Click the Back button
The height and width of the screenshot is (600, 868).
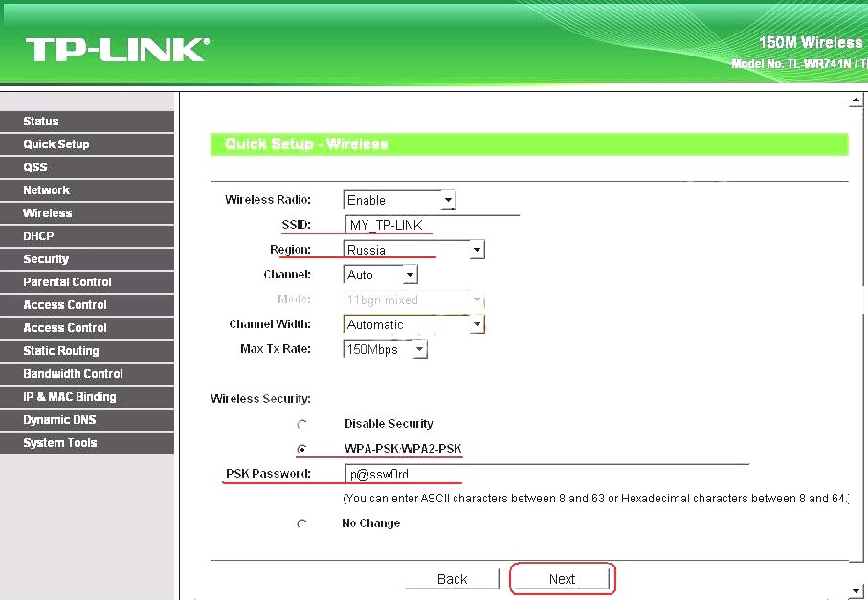[452, 579]
